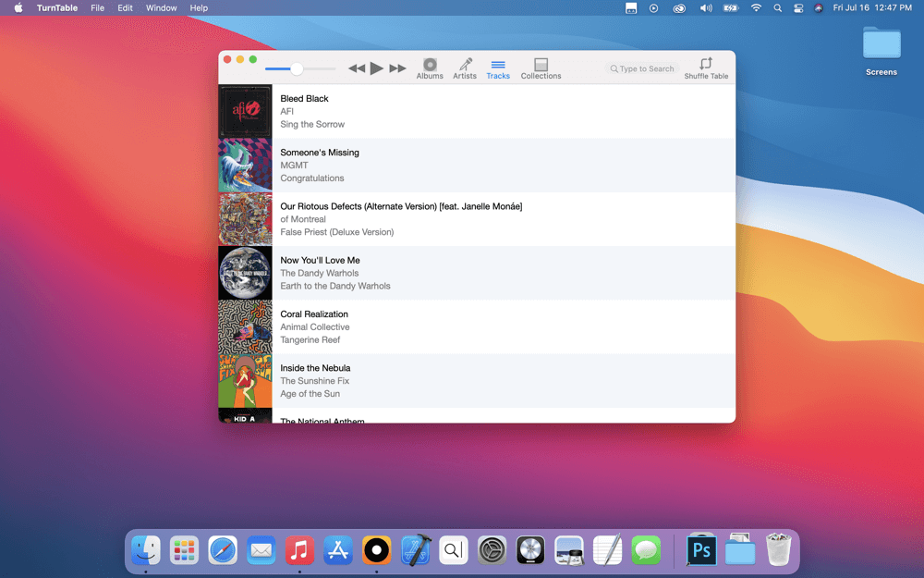This screenshot has height=578, width=924.
Task: Click the track title "Inside the Nebula"
Action: (315, 368)
